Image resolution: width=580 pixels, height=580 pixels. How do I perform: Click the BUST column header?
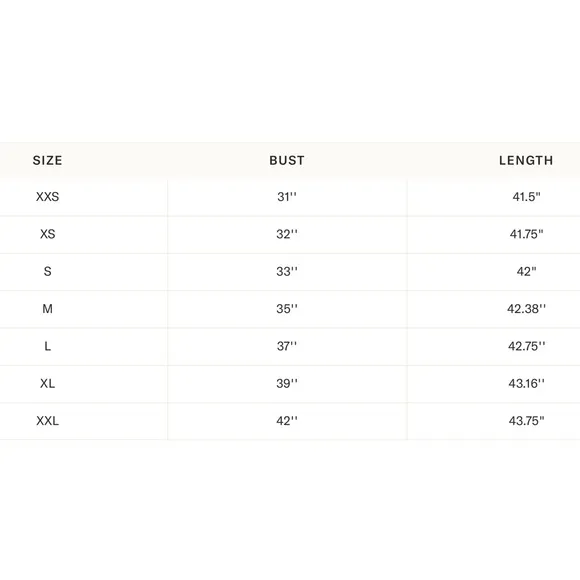pyautogui.click(x=287, y=160)
